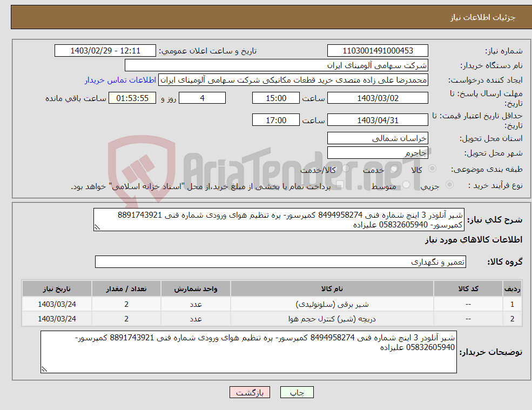The image size is (532, 410).
Task: Select the کالا/خدمت radio button
Action: point(346,169)
